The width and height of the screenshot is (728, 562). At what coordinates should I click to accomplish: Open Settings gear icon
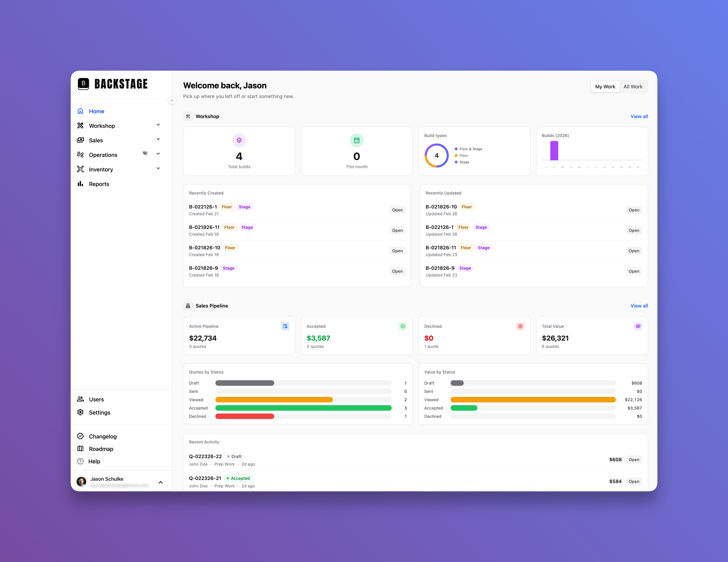point(80,412)
